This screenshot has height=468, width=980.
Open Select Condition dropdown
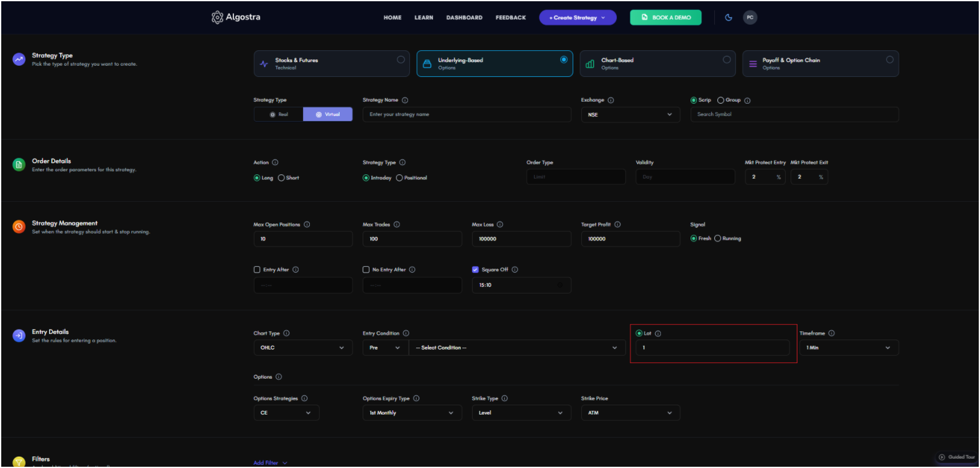tap(517, 348)
